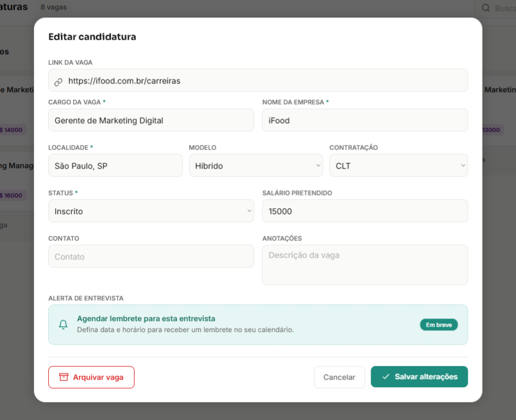Click the CONTRATAÇÃO label
516x420 pixels.
click(354, 147)
